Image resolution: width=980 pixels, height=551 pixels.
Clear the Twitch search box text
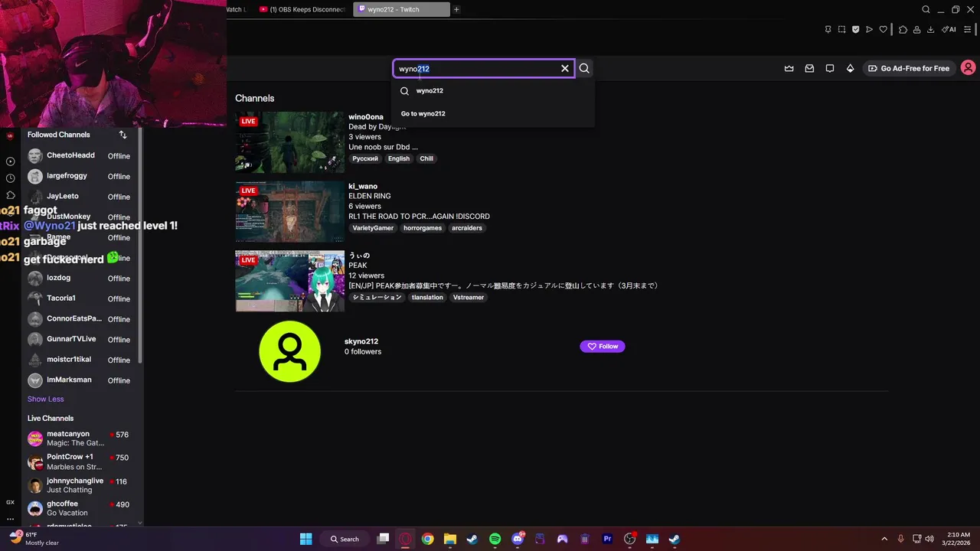point(565,68)
